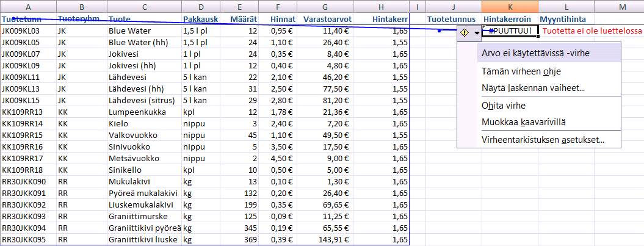The height and width of the screenshot is (246, 644).
Task: Click the 'Pakkausk' header cell
Action: pyautogui.click(x=201, y=20)
